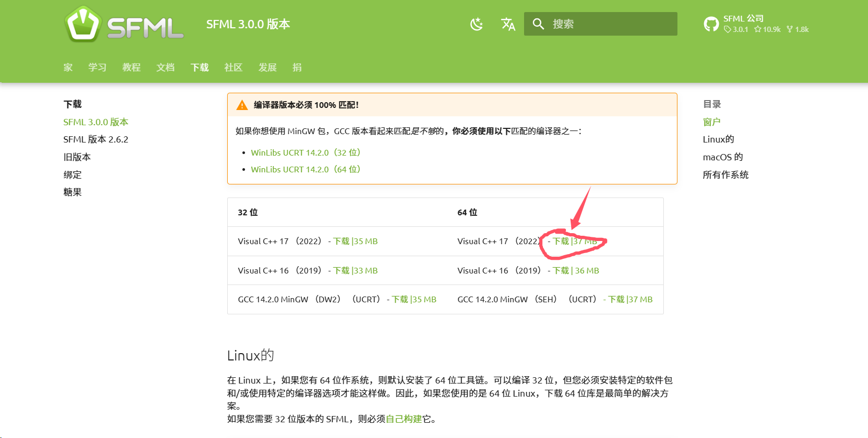Viewport: 868px width, 438px height.
Task: Click the Linux的 section heading
Action: [251, 355]
